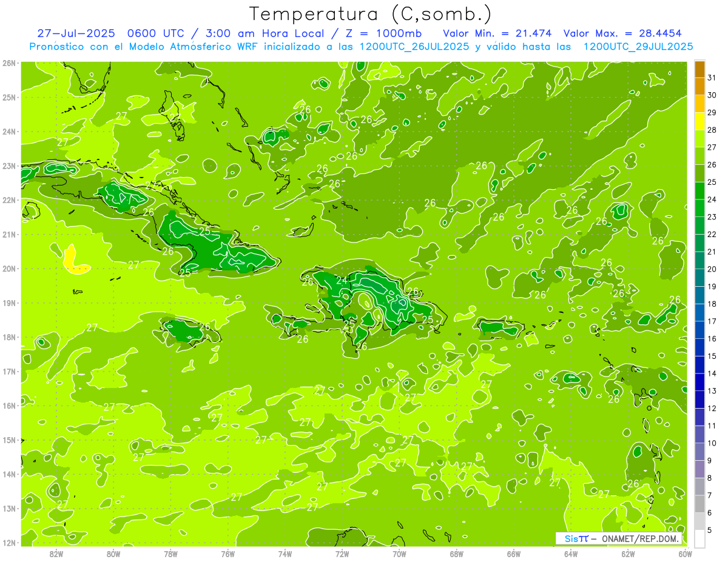Click the 60W longitude label
This screenshot has height=562, width=728.
click(x=685, y=554)
